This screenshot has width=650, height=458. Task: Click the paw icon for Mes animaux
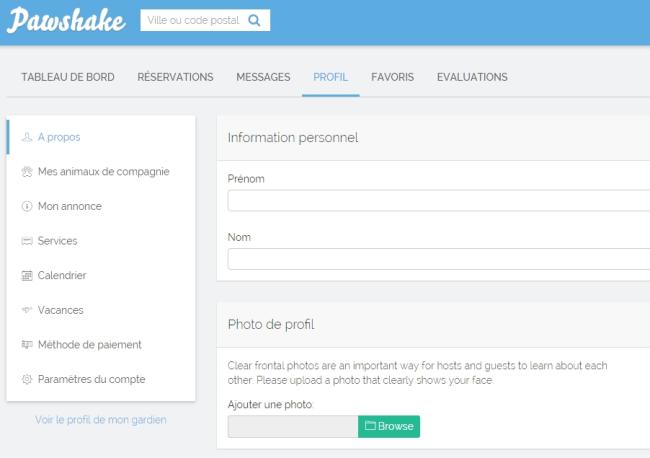(27, 172)
